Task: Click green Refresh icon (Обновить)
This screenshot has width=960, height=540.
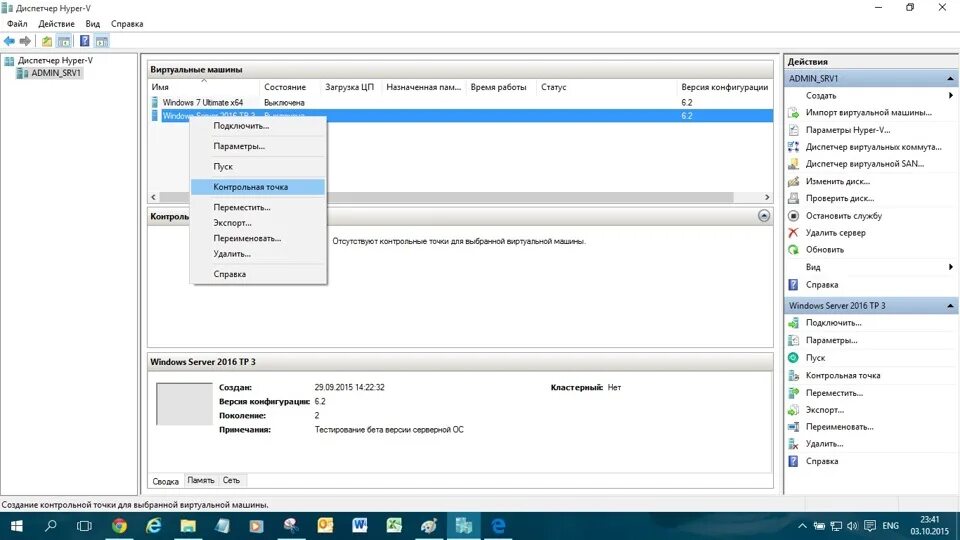Action: click(x=793, y=250)
